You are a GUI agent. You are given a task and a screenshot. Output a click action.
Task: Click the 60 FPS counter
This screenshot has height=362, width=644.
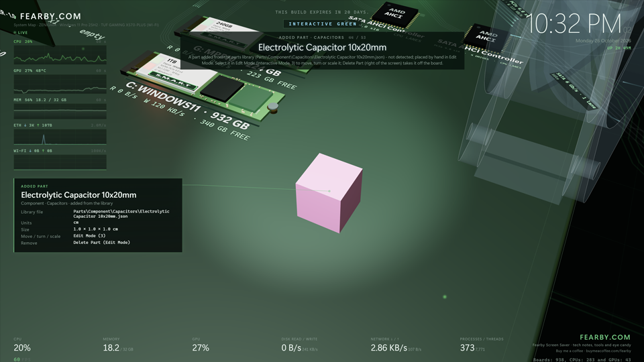tap(22, 359)
